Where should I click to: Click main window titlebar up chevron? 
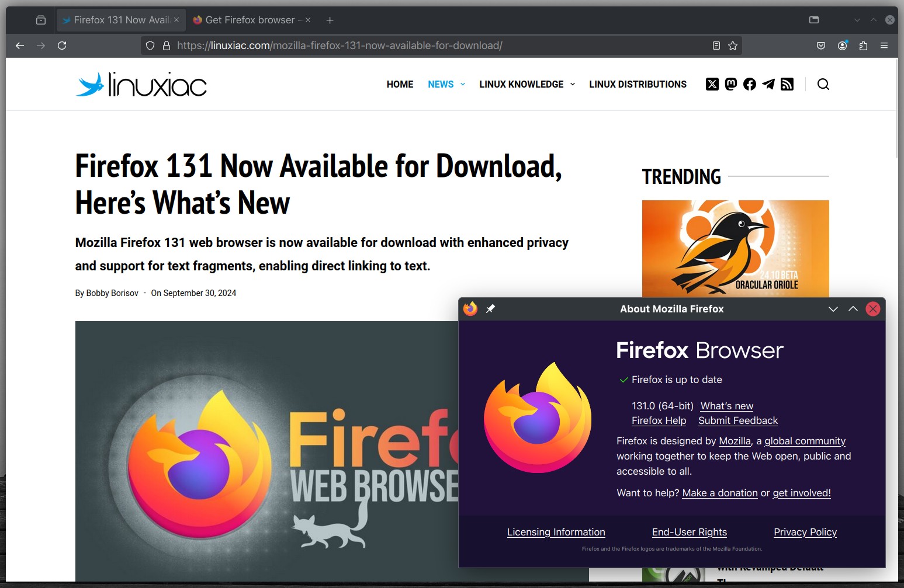tap(874, 20)
